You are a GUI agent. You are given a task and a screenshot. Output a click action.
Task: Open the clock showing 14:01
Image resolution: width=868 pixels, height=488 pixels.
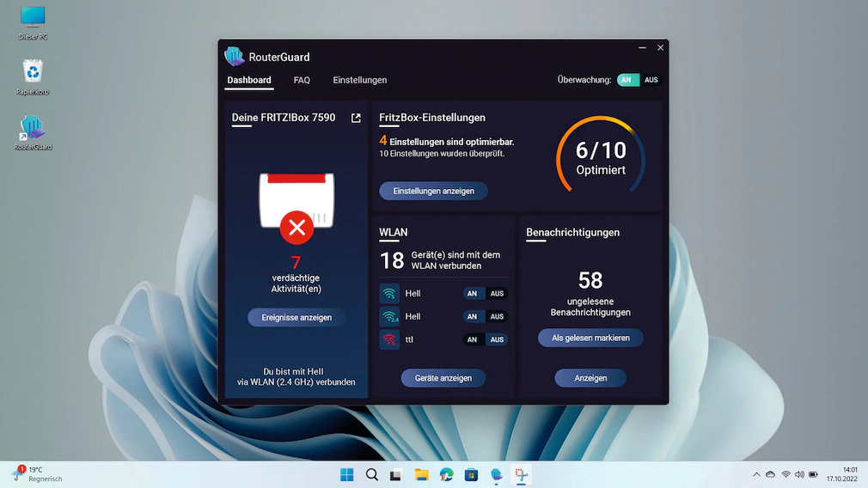pyautogui.click(x=842, y=474)
